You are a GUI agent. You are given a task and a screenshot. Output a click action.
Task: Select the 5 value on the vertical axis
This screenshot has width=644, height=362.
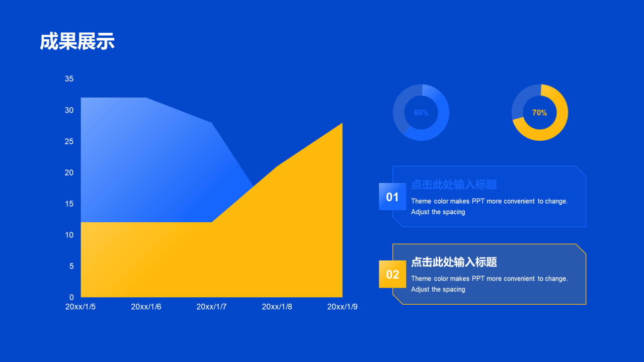tap(71, 266)
